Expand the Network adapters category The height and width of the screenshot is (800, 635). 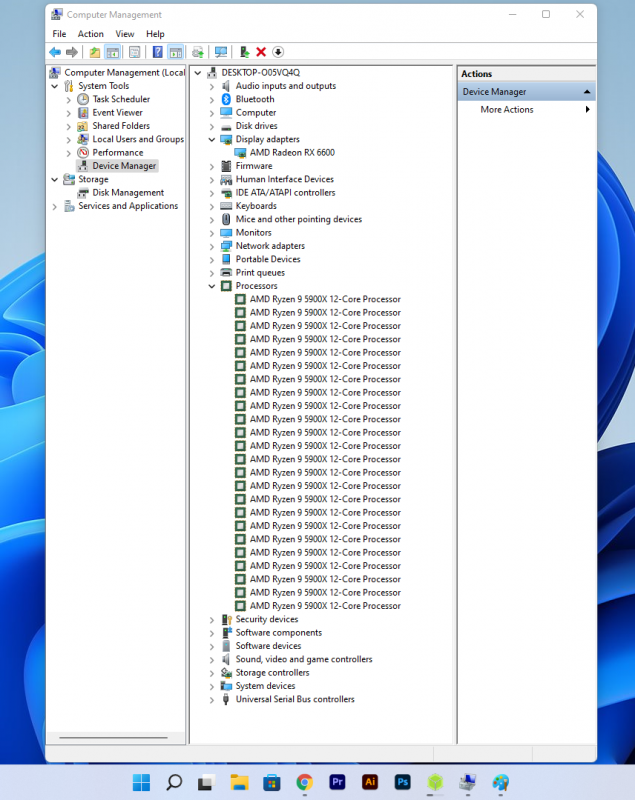pos(212,246)
